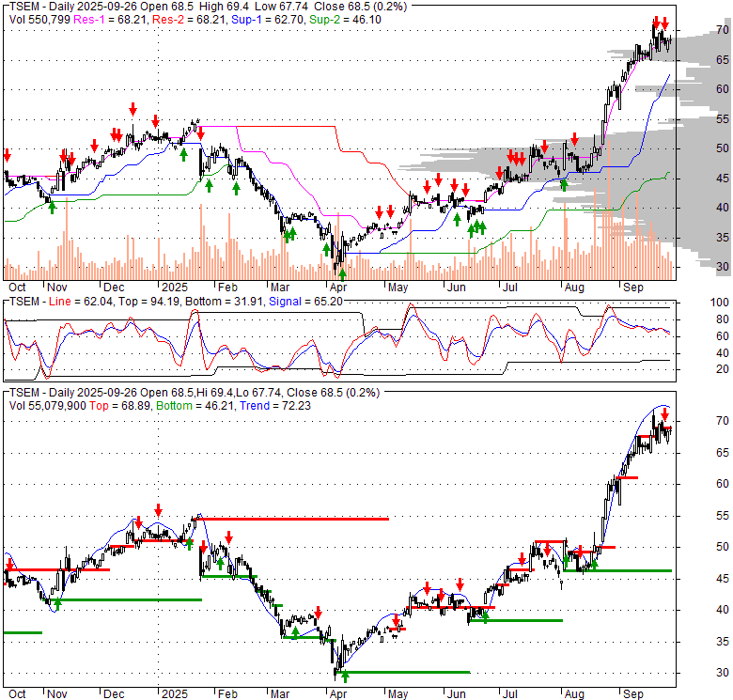Select the 20 level on oscillator scale
This screenshot has height=700, width=733.
(723, 369)
